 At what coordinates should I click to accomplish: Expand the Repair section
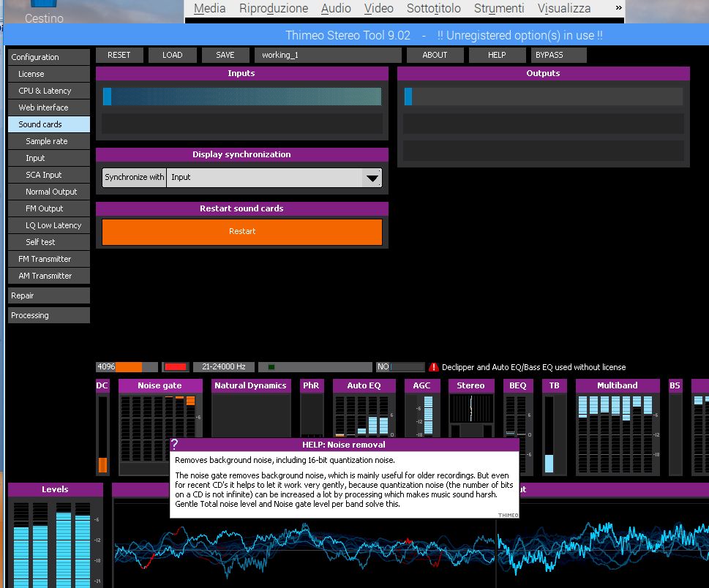point(49,295)
